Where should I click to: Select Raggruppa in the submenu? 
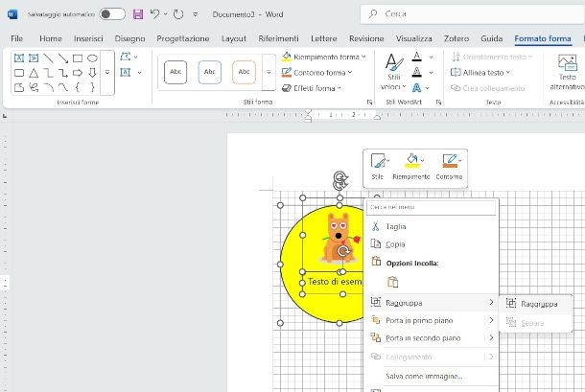[539, 303]
